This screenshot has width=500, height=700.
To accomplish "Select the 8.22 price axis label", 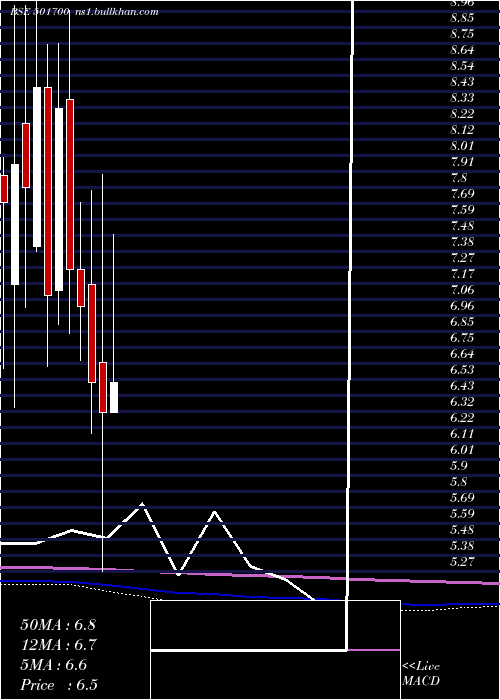I will 462,114.
